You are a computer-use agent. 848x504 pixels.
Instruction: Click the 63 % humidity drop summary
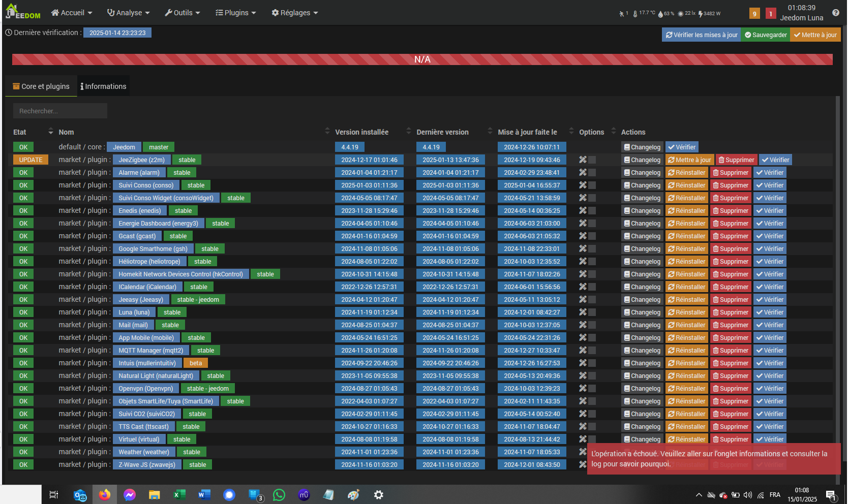(666, 14)
